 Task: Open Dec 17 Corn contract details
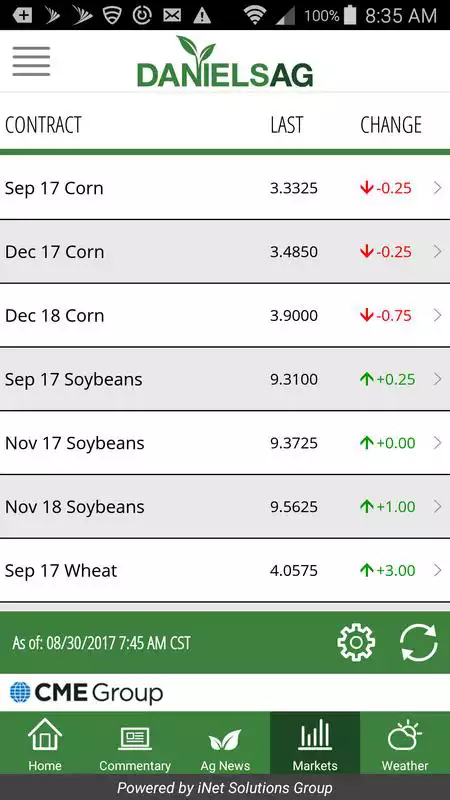point(225,252)
